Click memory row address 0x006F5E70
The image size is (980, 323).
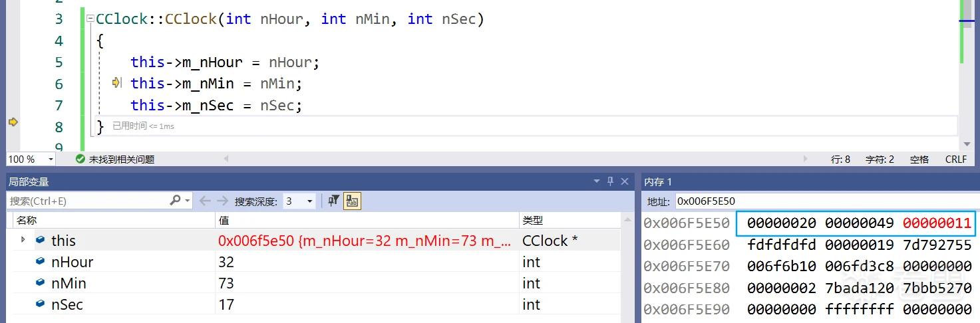point(687,266)
